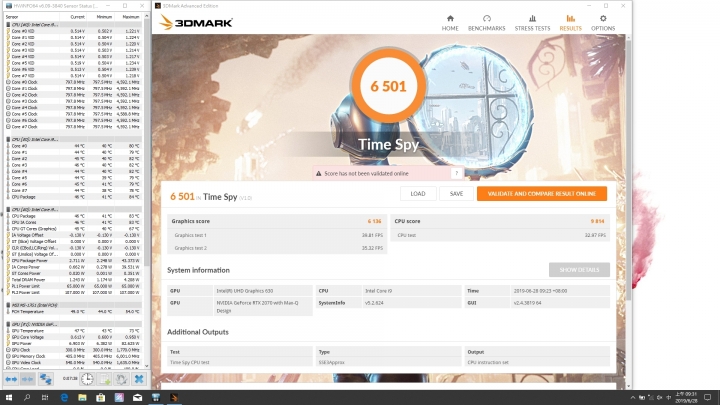Select the RESULTS tab

pos(570,23)
